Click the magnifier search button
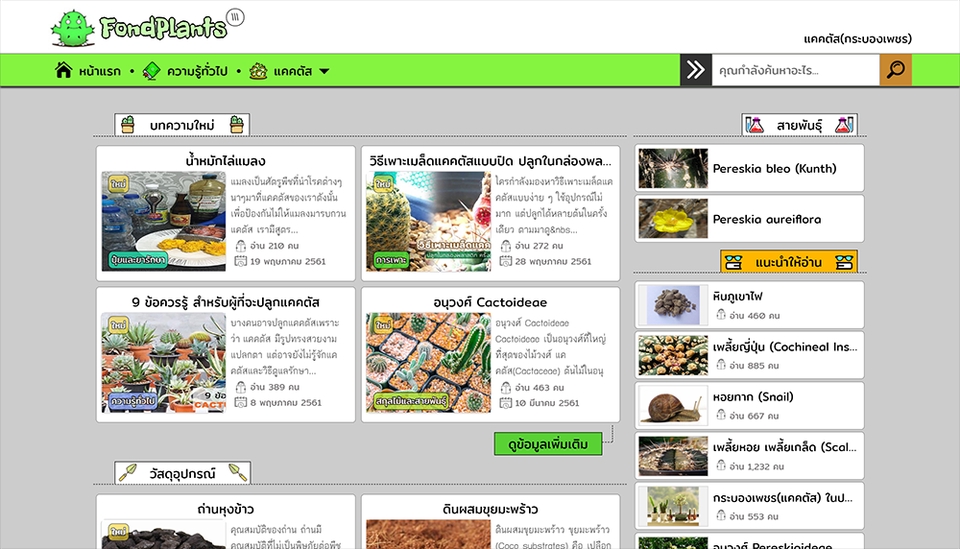Screen dimensions: 960x549 [x=896, y=70]
